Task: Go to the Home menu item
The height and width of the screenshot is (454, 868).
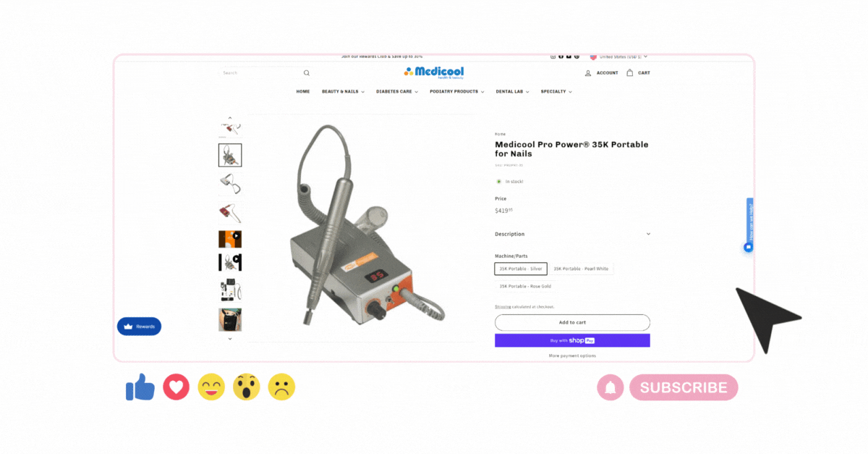Action: [303, 92]
